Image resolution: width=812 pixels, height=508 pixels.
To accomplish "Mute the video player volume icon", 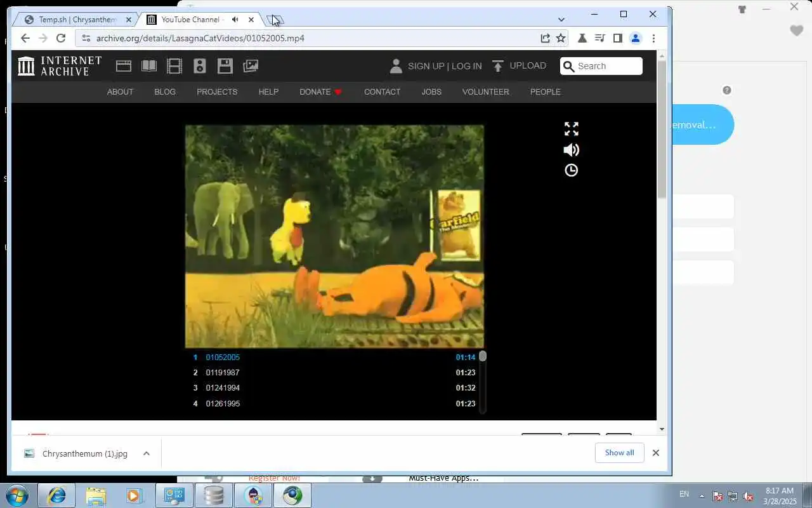I will [x=572, y=150].
